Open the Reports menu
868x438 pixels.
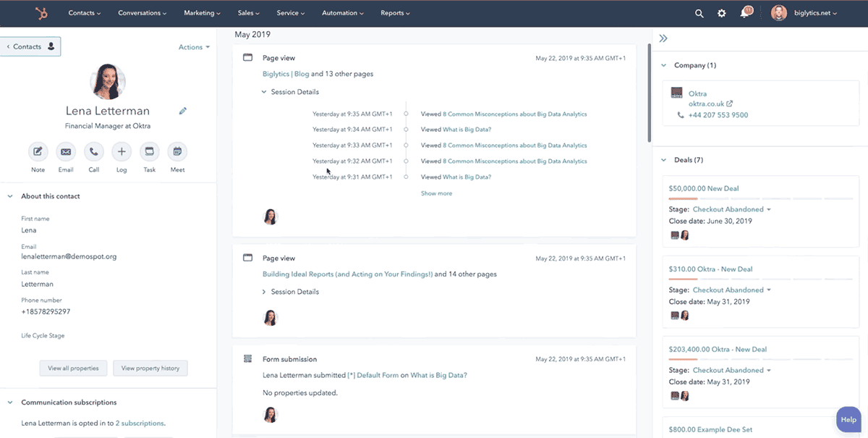click(x=396, y=13)
